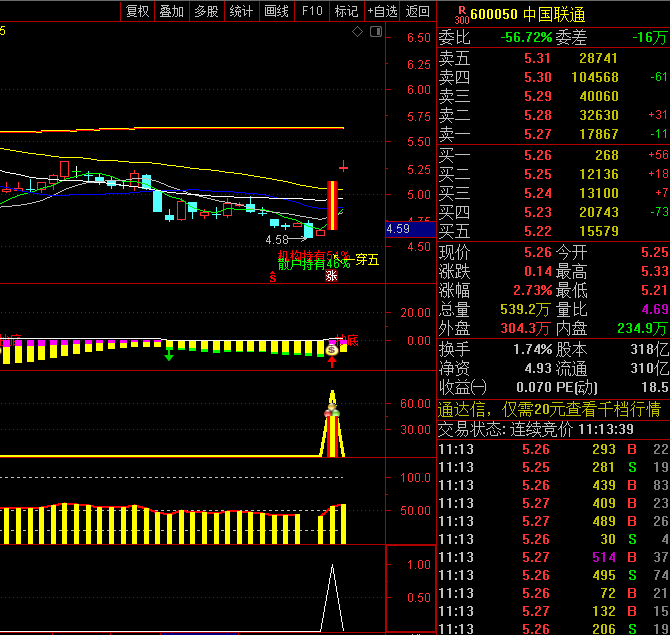
Task: Select the tick trade with volume 132
Action: (553, 611)
